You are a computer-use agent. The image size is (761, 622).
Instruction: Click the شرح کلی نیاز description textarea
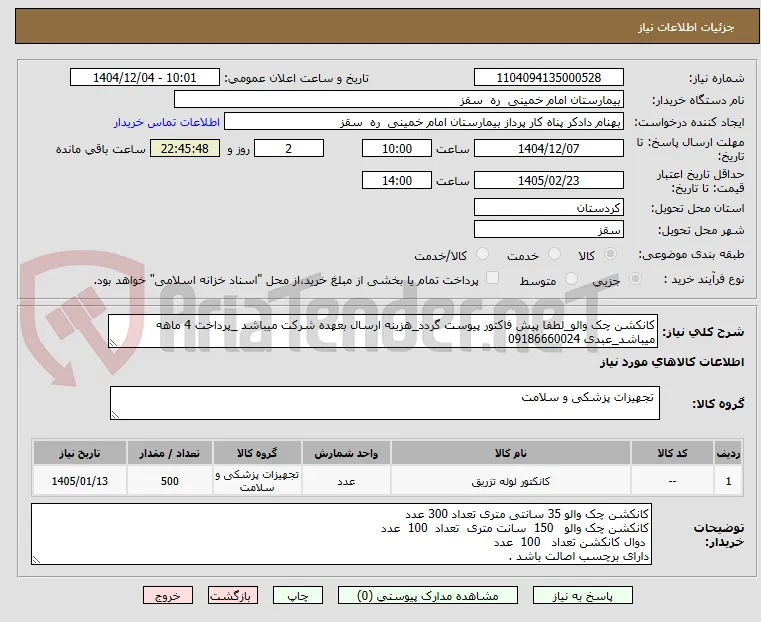coord(383,331)
